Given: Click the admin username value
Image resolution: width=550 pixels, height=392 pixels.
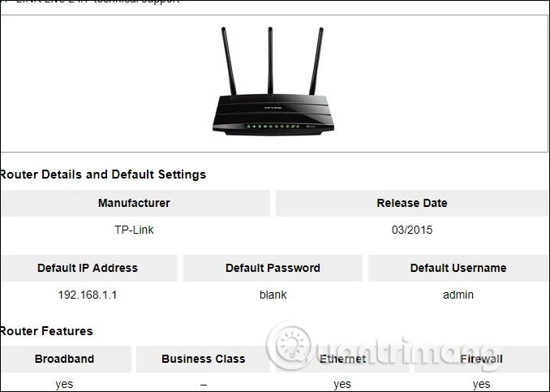Looking at the screenshot, I should tap(458, 295).
